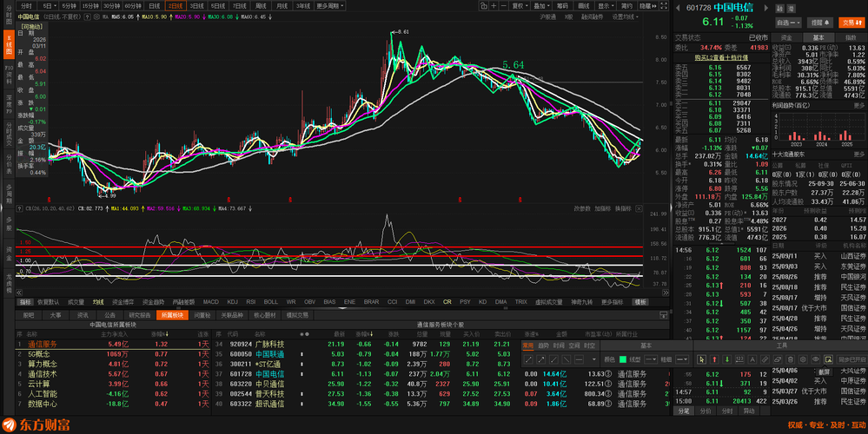Select the text annotation A tool
This screenshot has height=434, width=868.
pyautogui.click(x=752, y=359)
